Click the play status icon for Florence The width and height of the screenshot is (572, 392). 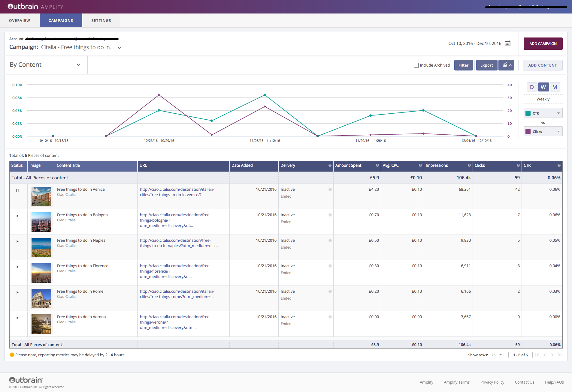click(x=17, y=267)
